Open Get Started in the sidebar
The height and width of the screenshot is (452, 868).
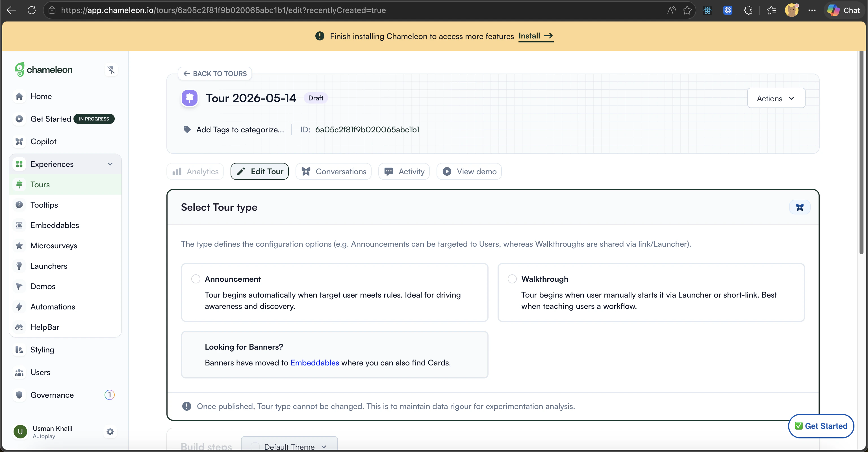pyautogui.click(x=51, y=119)
